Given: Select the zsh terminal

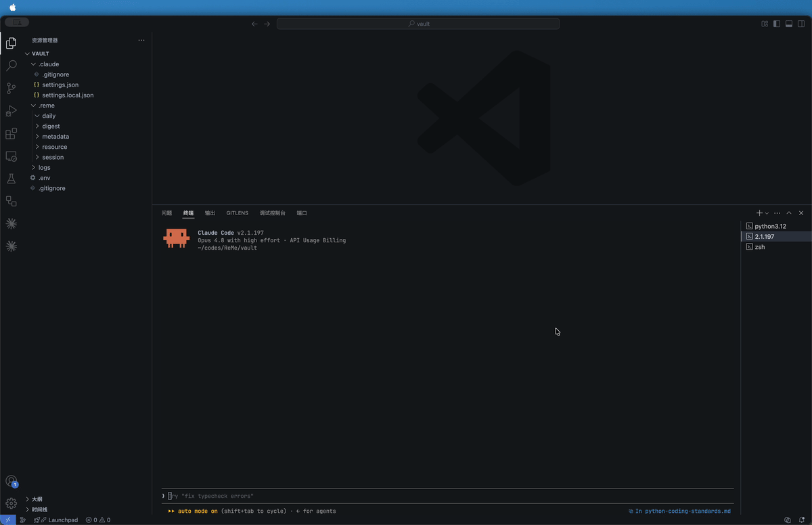Looking at the screenshot, I should pyautogui.click(x=777, y=247).
